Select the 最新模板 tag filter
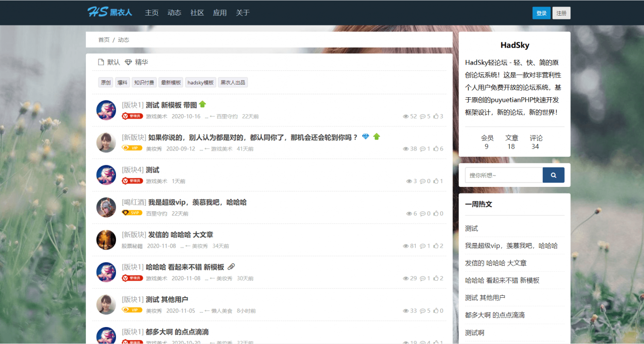This screenshot has width=644, height=344. (171, 83)
